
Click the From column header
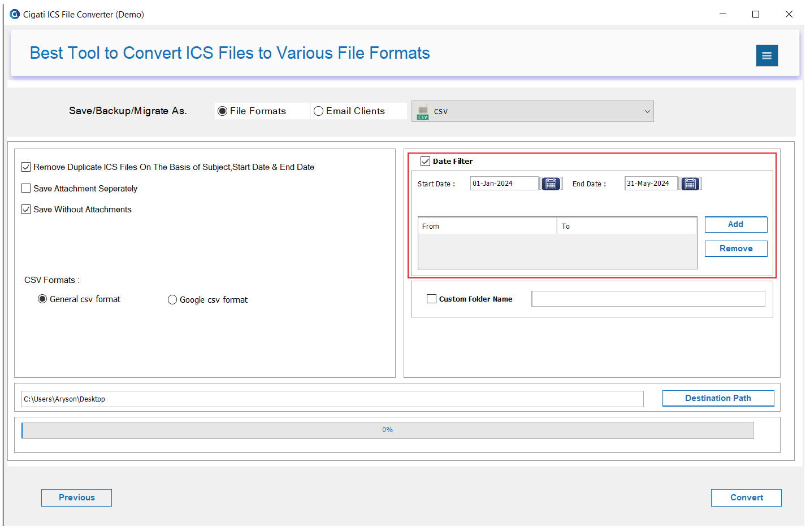487,226
